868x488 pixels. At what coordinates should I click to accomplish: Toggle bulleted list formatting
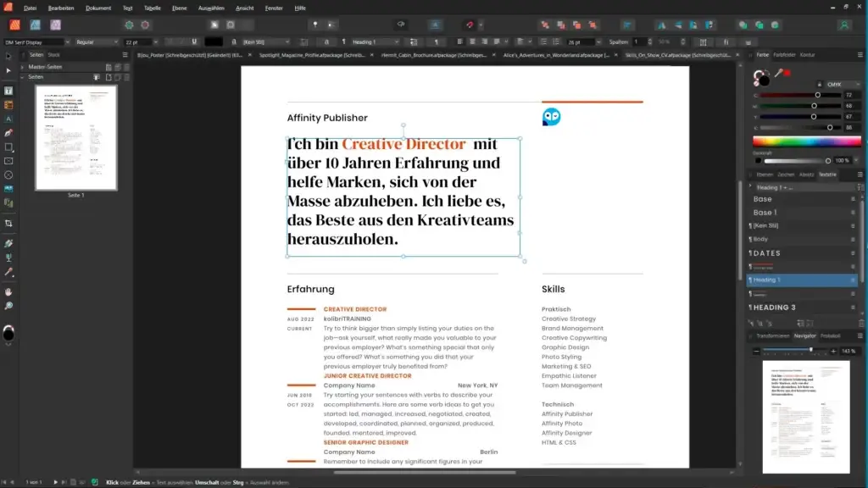click(543, 42)
